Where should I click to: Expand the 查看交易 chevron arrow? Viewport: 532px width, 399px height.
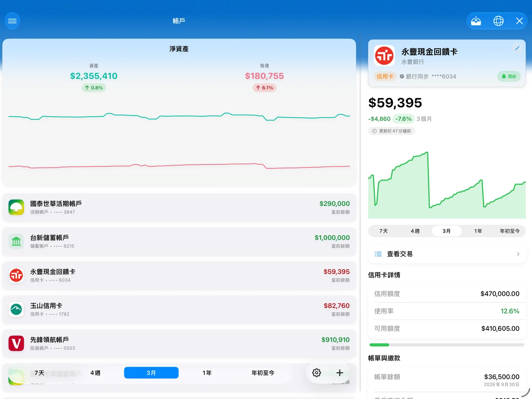[518, 254]
